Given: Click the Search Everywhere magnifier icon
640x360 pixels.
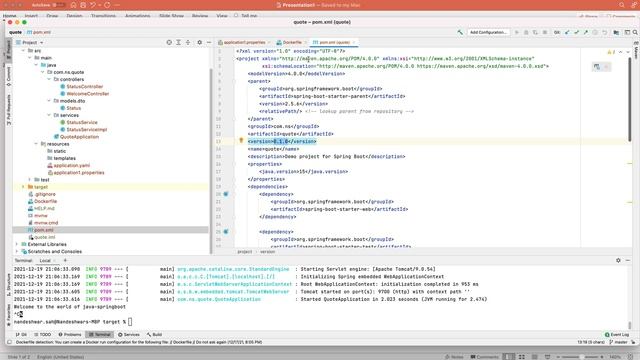Looking at the screenshot, I should coord(635,32).
